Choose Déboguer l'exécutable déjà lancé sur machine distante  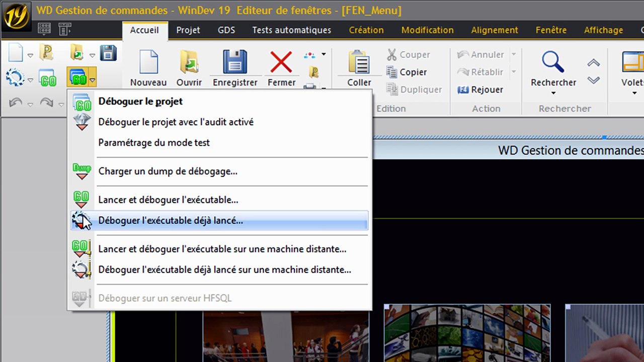coord(219,269)
